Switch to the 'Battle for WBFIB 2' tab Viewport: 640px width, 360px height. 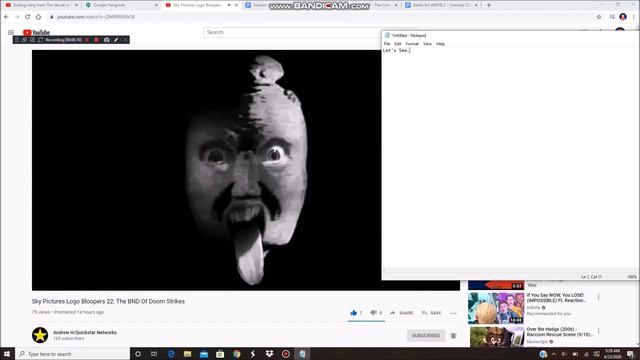[x=441, y=5]
